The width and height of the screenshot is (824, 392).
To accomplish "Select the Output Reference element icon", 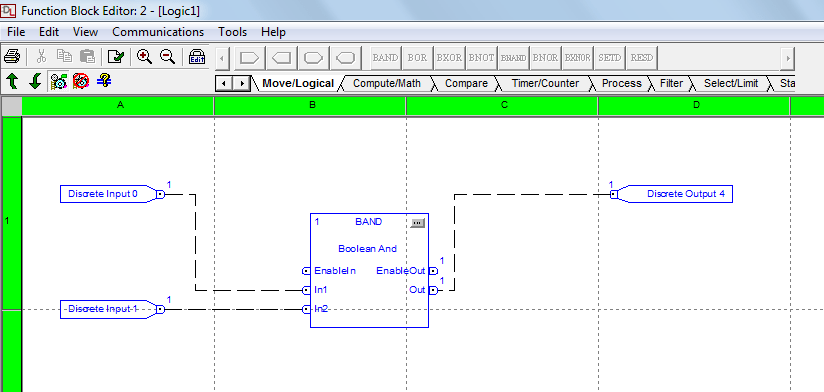I will 282,58.
